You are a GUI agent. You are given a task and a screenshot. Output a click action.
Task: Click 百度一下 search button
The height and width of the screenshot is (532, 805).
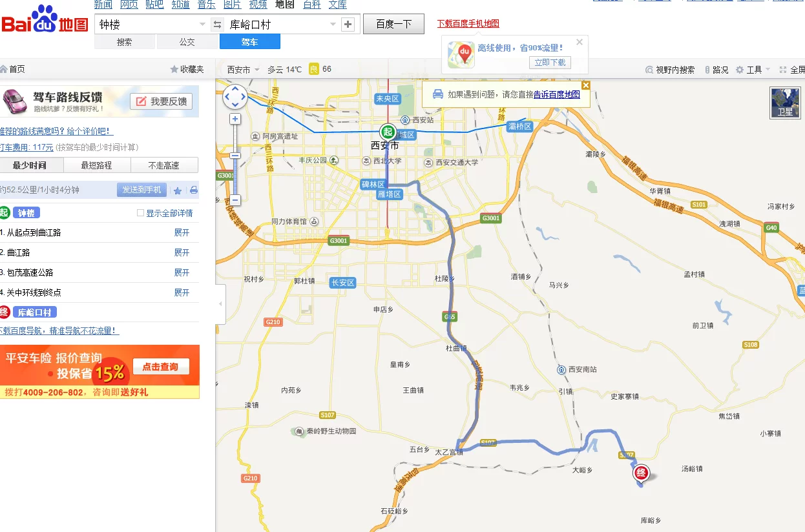click(393, 24)
